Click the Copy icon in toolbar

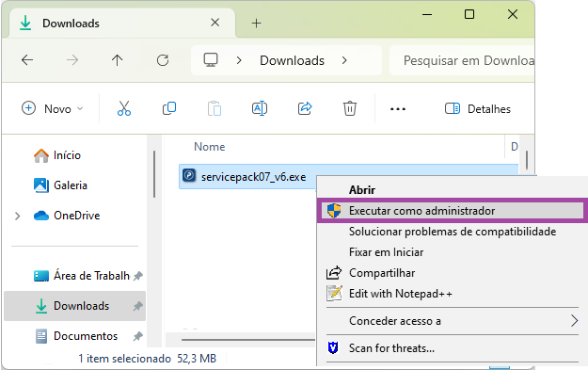pyautogui.click(x=169, y=108)
